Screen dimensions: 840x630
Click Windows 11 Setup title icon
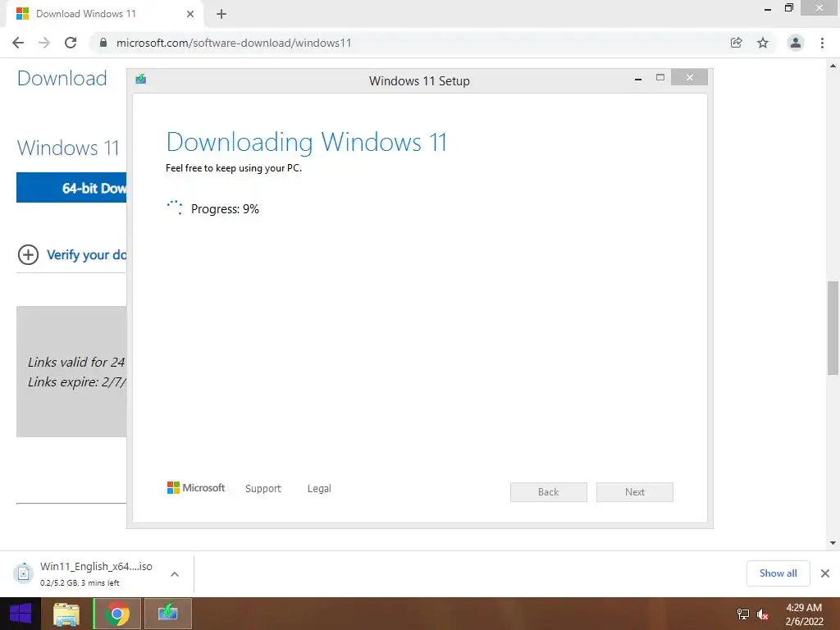coord(141,80)
